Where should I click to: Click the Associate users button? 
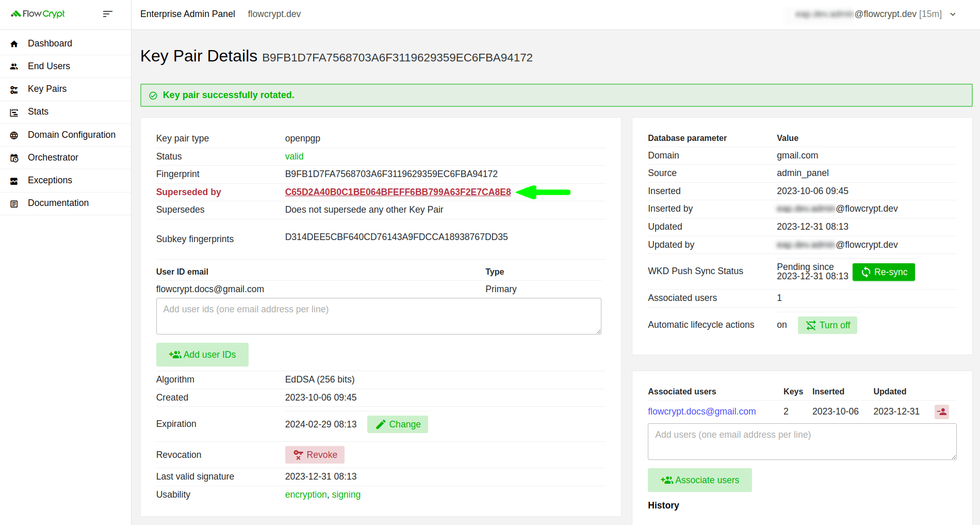coord(699,480)
